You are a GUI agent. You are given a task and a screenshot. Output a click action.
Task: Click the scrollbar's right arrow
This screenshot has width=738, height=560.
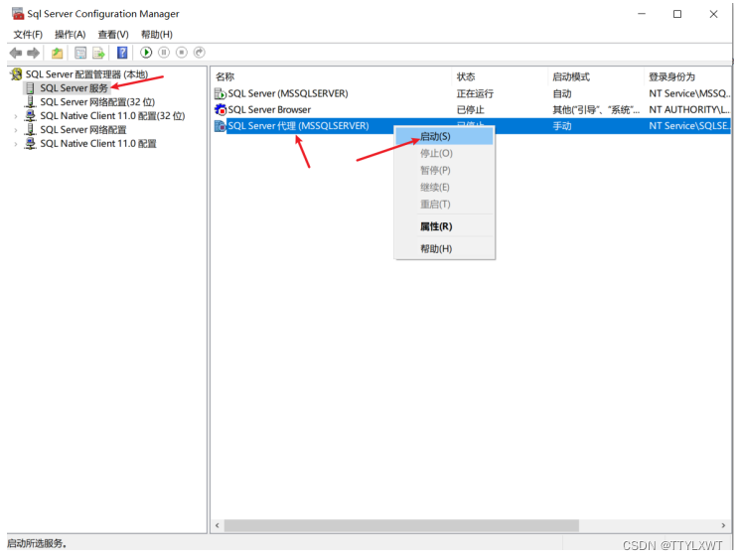[x=723, y=525]
